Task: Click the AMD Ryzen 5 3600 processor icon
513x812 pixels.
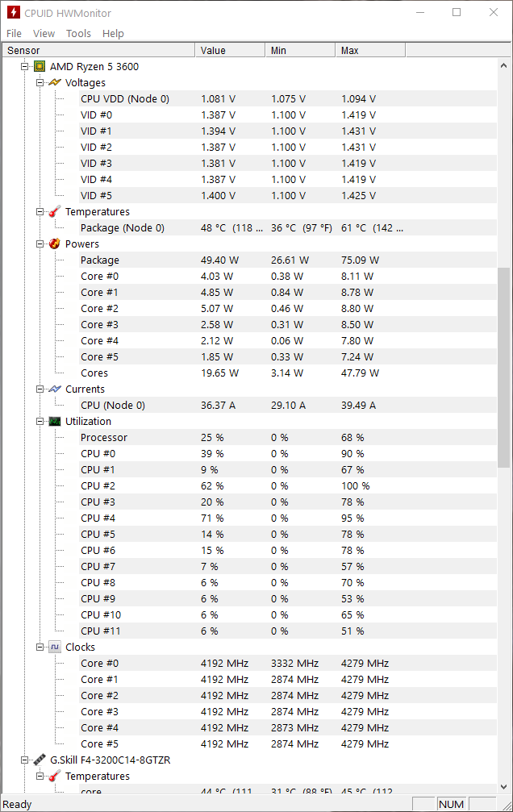Action: [x=40, y=66]
